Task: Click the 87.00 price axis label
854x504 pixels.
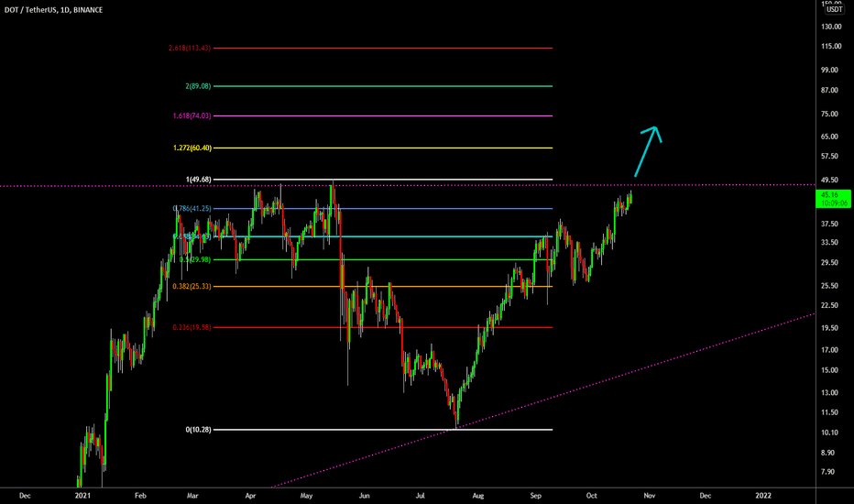Action: point(829,90)
